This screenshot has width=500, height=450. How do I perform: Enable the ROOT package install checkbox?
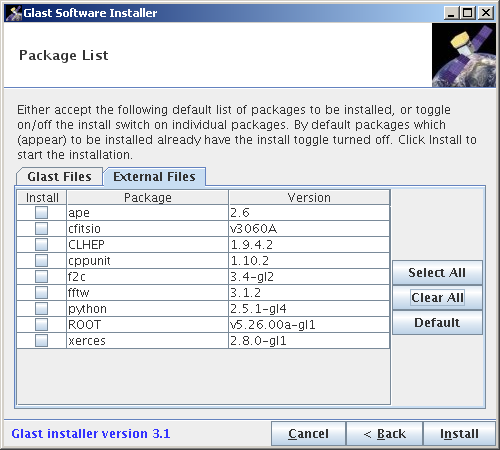41,324
